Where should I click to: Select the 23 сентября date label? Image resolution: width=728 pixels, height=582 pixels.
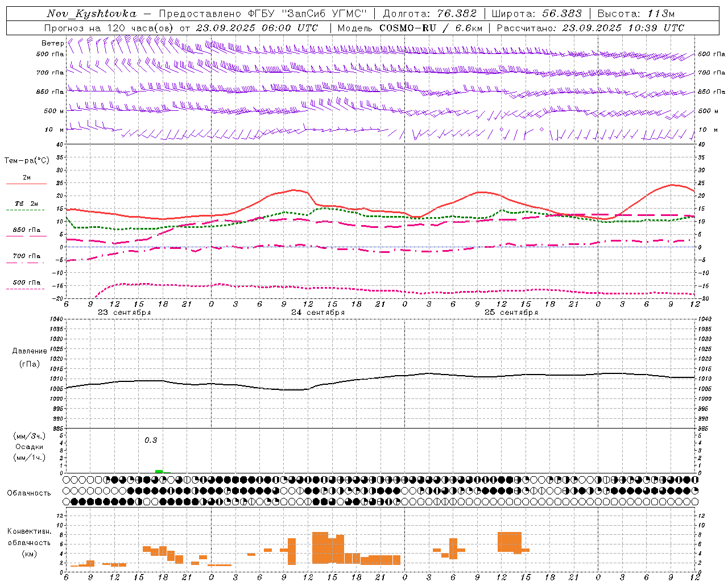click(x=125, y=313)
